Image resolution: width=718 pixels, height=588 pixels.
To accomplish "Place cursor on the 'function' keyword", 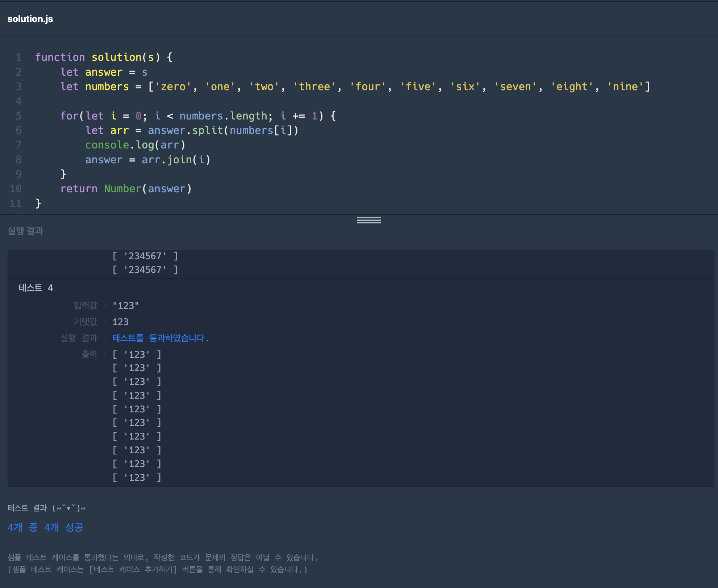I will click(60, 57).
